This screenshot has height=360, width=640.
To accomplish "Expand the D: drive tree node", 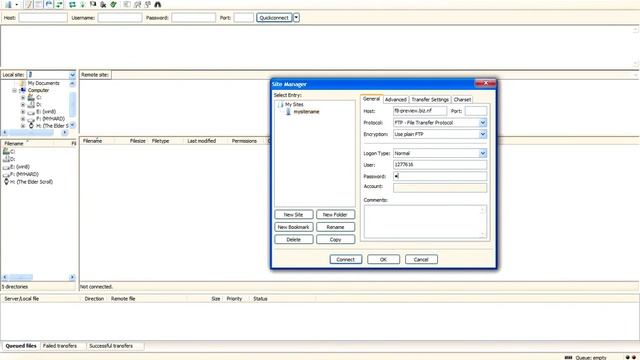I will tap(23, 104).
